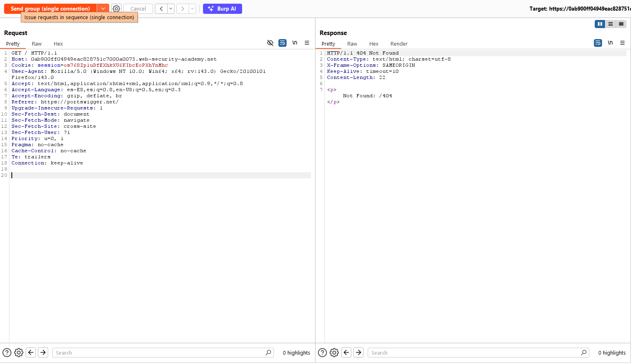This screenshot has height=364, width=631.
Task: Toggle line wrap in the Request panel
Action: point(282,43)
